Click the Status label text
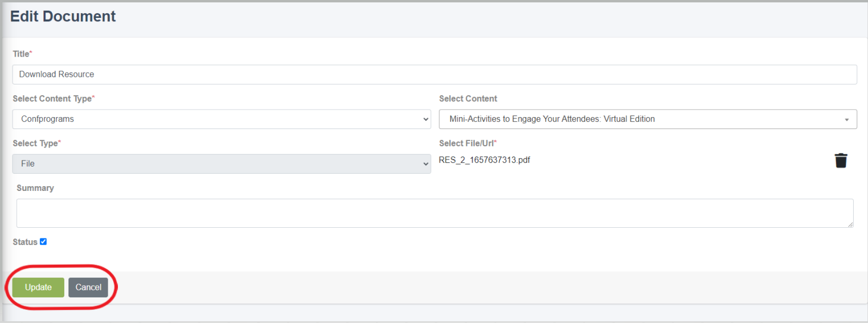The height and width of the screenshot is (323, 868). [x=25, y=242]
